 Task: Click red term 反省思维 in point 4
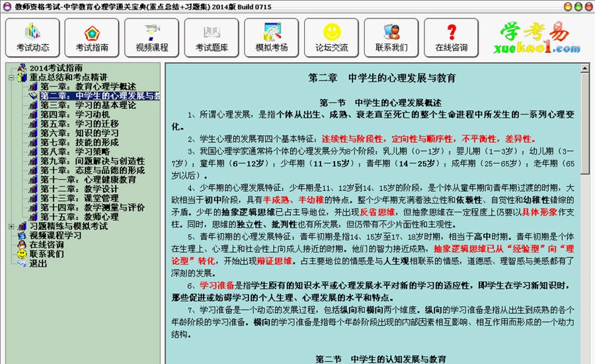pyautogui.click(x=377, y=212)
